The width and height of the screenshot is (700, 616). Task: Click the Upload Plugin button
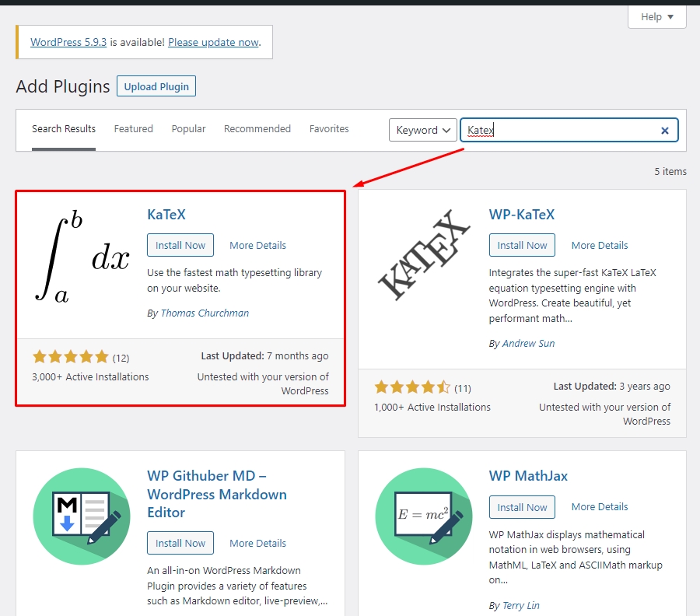pos(156,86)
